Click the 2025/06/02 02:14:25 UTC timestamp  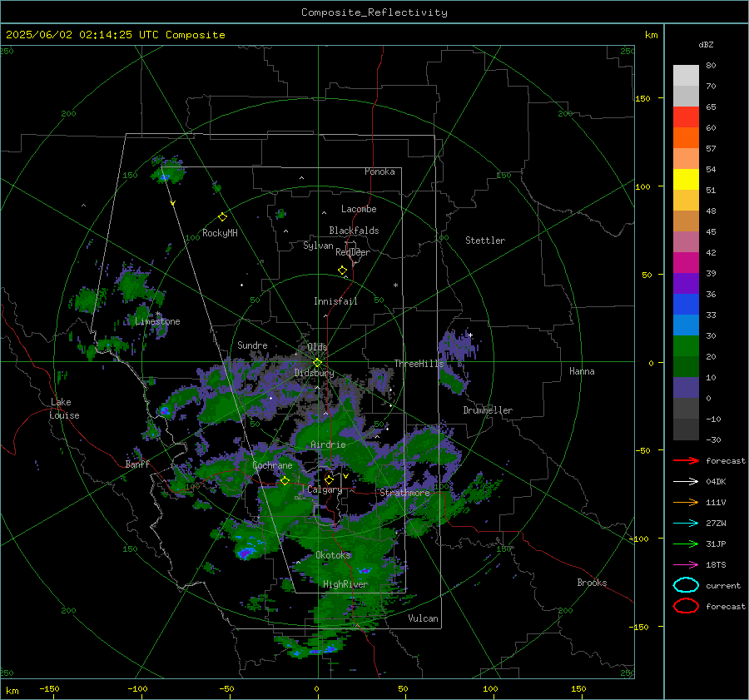(82, 35)
